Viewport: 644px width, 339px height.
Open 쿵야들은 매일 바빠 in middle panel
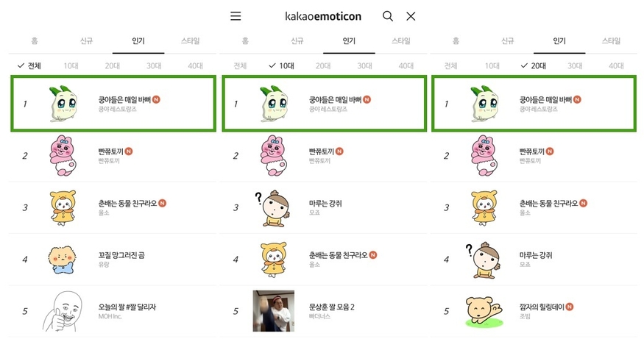tap(335, 99)
